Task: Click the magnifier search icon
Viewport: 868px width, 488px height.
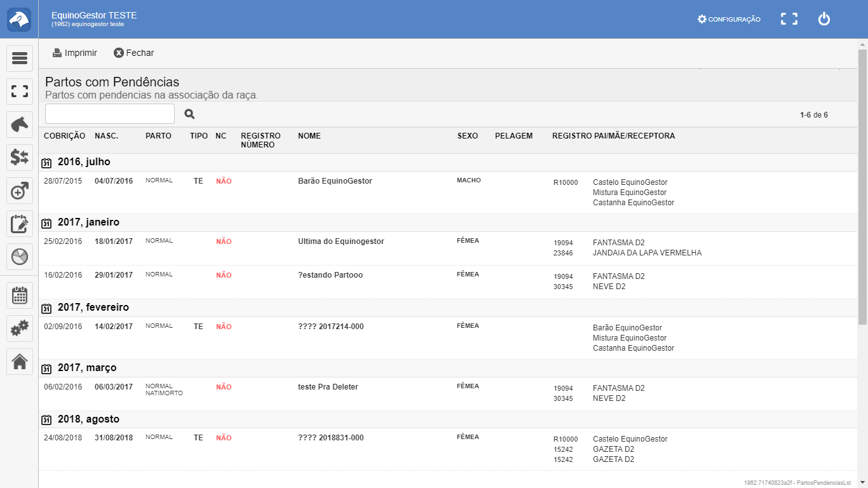Action: [x=189, y=114]
